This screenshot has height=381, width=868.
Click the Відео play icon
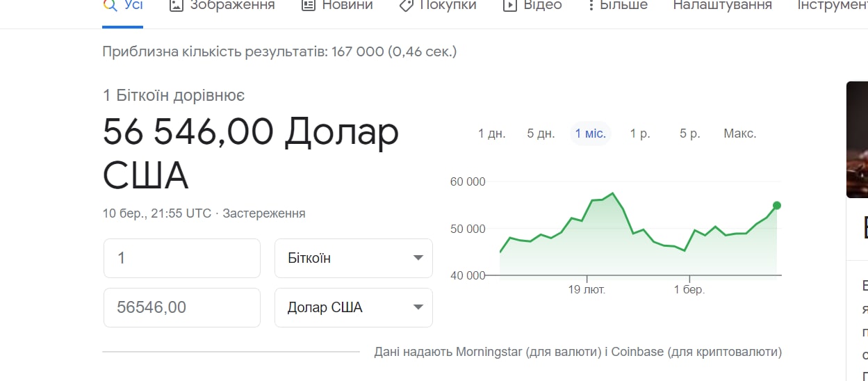(510, 5)
